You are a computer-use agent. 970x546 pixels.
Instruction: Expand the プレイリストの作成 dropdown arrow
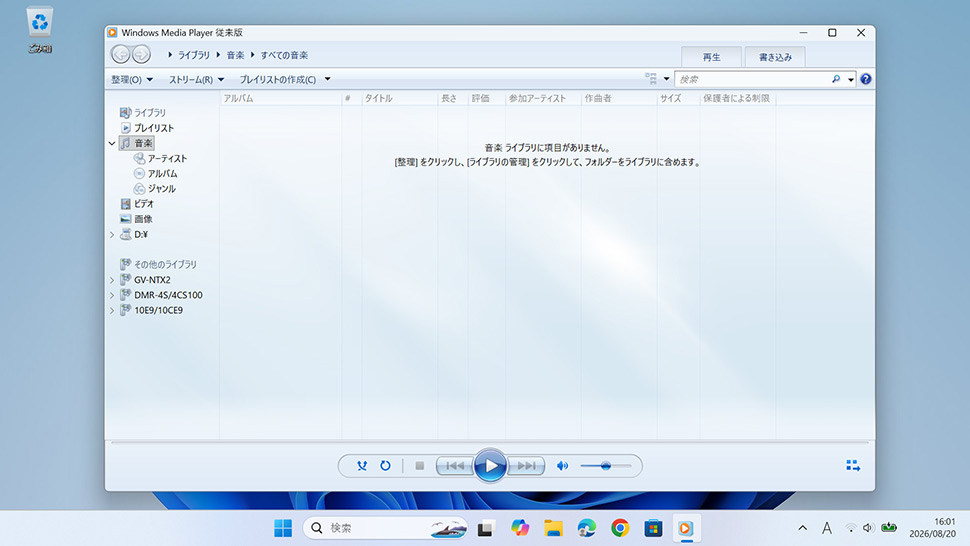tap(327, 79)
